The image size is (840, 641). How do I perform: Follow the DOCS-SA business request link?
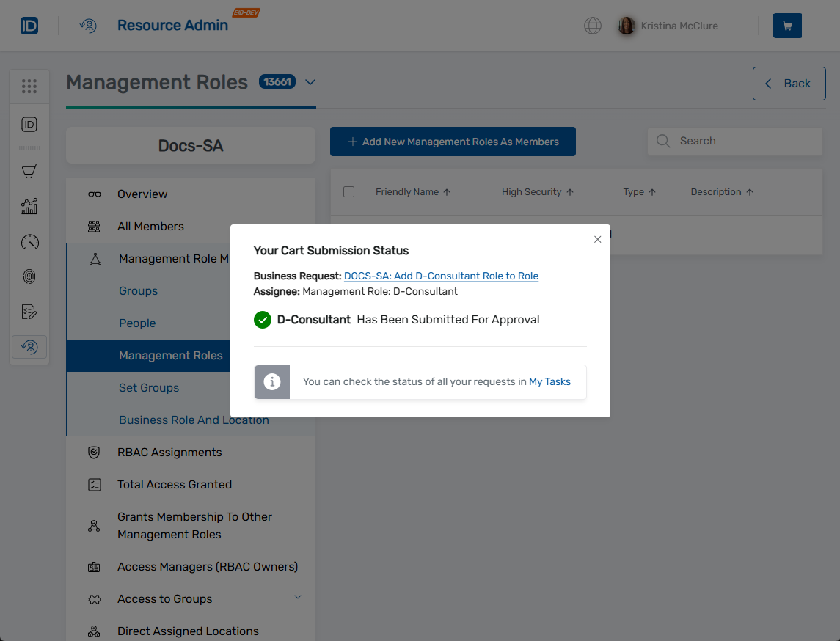[441, 276]
